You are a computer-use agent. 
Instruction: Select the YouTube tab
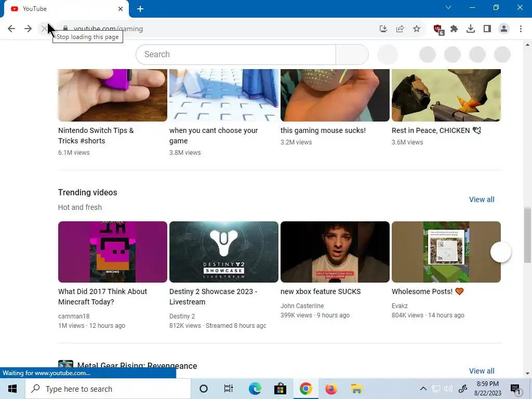(66, 9)
